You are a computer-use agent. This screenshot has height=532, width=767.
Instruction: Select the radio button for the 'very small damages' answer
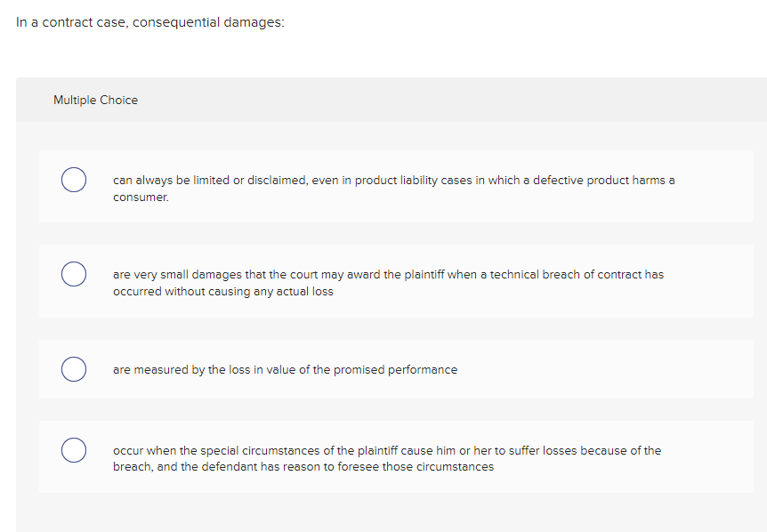coord(74,274)
